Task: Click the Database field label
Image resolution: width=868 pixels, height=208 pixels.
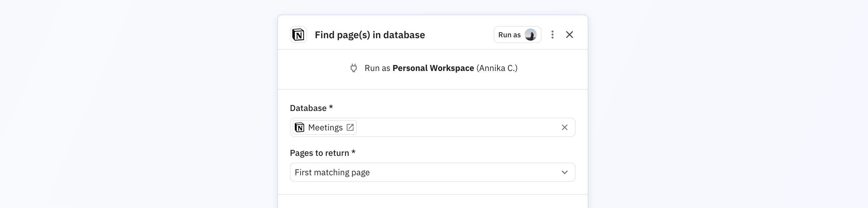Action: pyautogui.click(x=311, y=108)
